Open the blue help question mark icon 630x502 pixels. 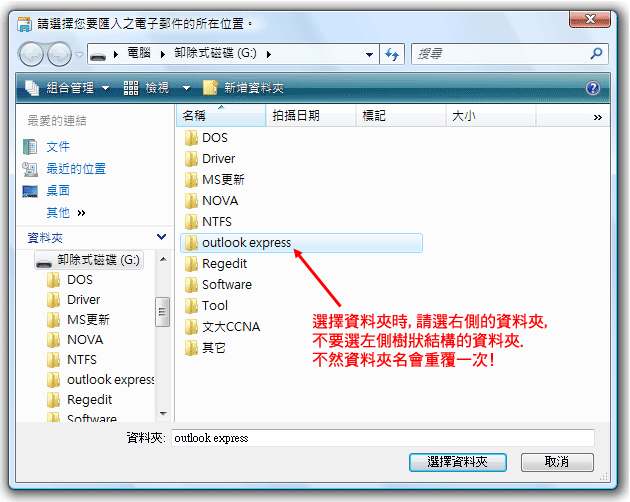pos(593,88)
